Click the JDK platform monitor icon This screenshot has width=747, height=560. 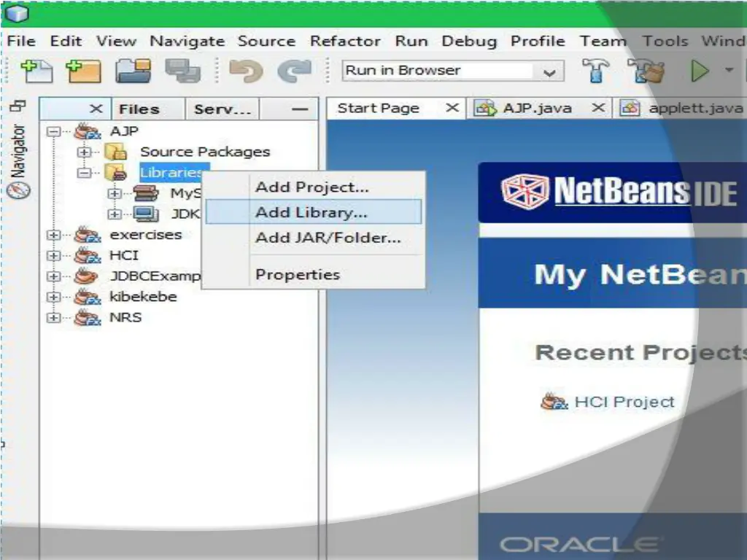[146, 214]
